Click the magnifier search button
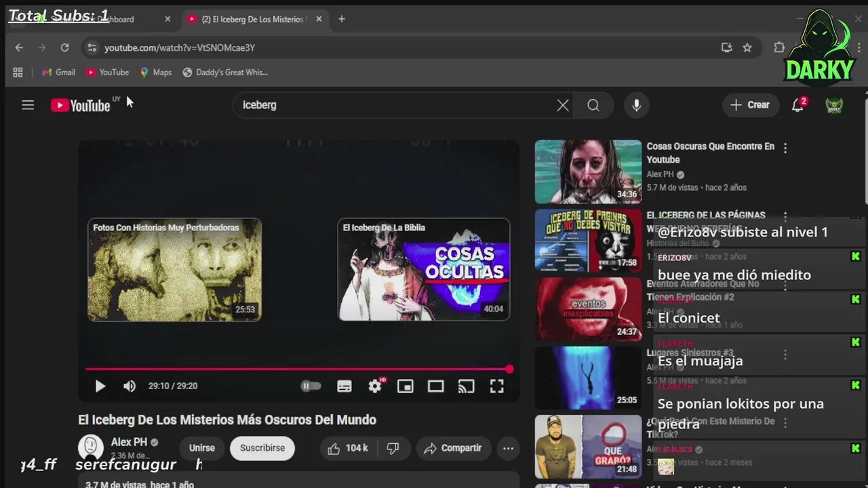 [593, 105]
